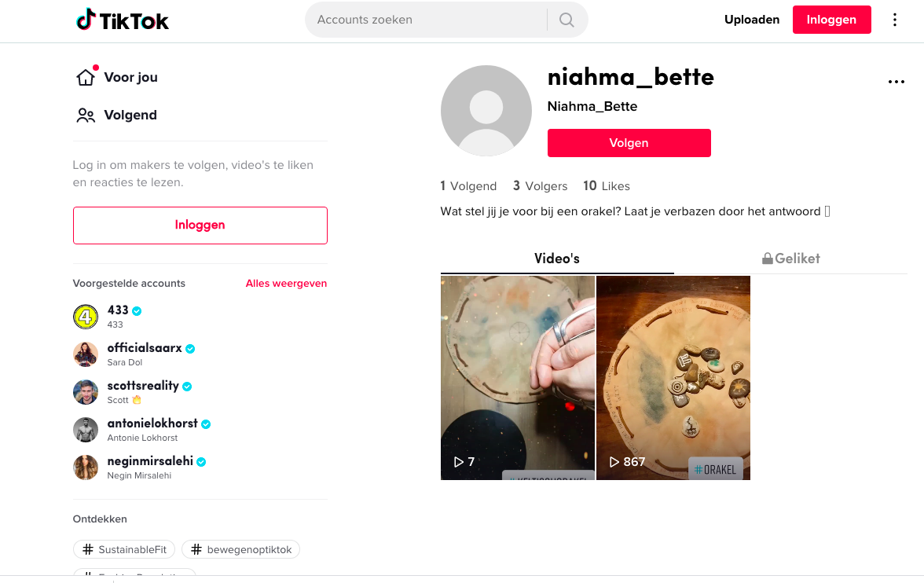Open scottsreality suggested account avatar
The height and width of the screenshot is (583, 924).
[86, 392]
